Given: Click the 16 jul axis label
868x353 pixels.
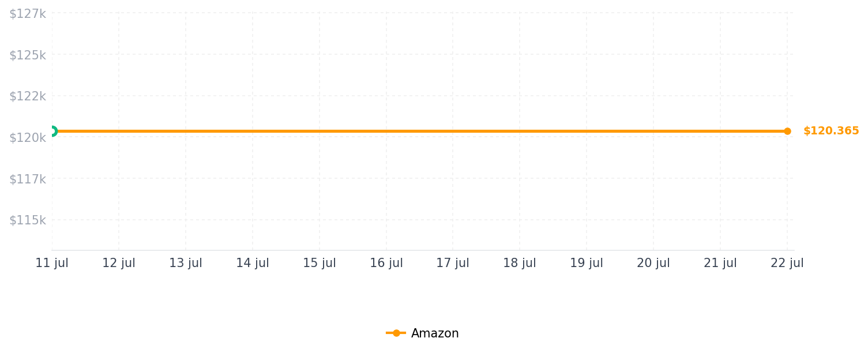Looking at the screenshot, I should (x=386, y=263).
